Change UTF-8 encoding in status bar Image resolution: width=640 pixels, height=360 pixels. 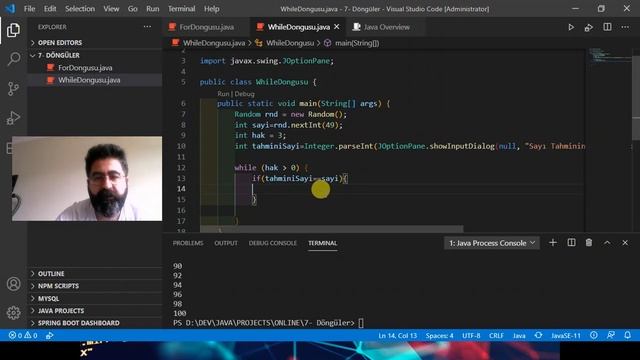click(x=471, y=336)
